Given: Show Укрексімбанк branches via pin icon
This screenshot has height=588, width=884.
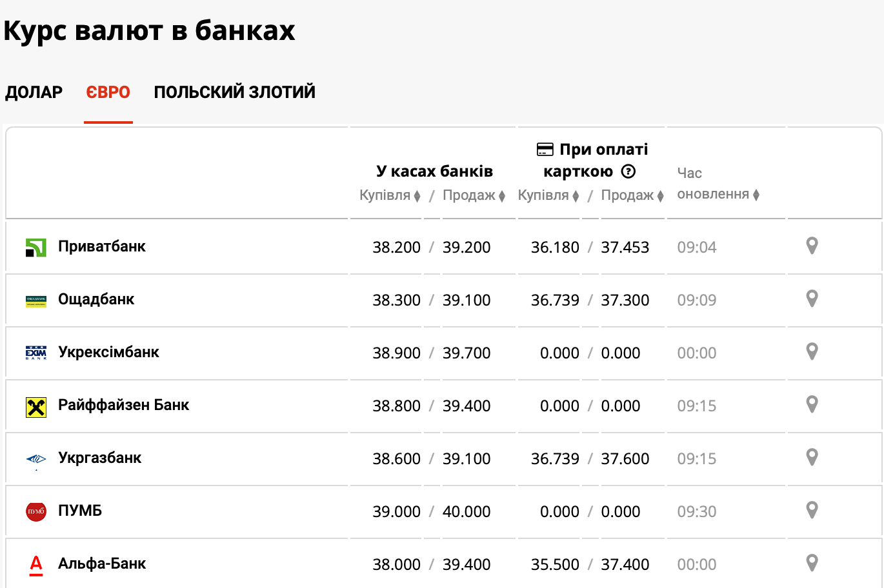Looking at the screenshot, I should 812,351.
